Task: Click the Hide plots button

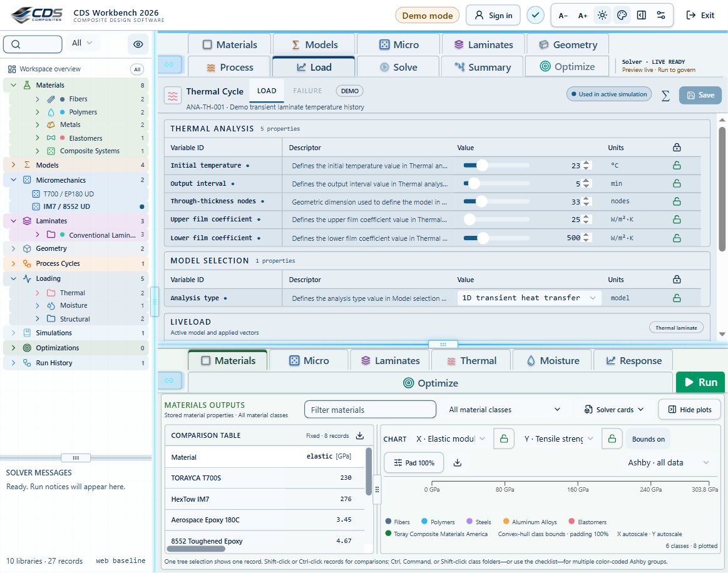Action: click(689, 410)
